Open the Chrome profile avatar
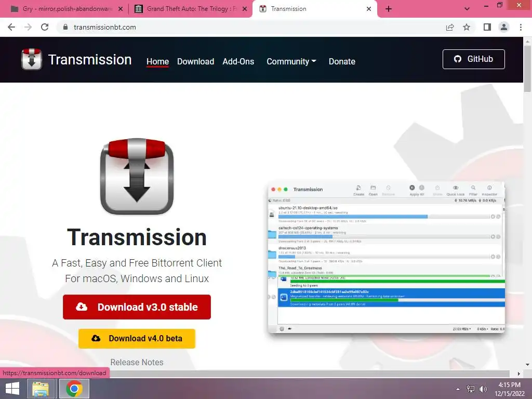Viewport: 532px width, 399px height. [x=504, y=27]
